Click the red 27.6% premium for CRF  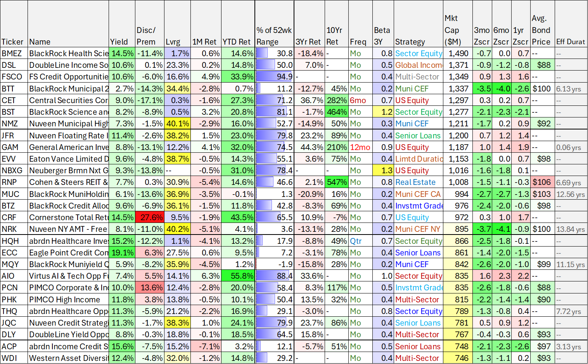tap(150, 217)
